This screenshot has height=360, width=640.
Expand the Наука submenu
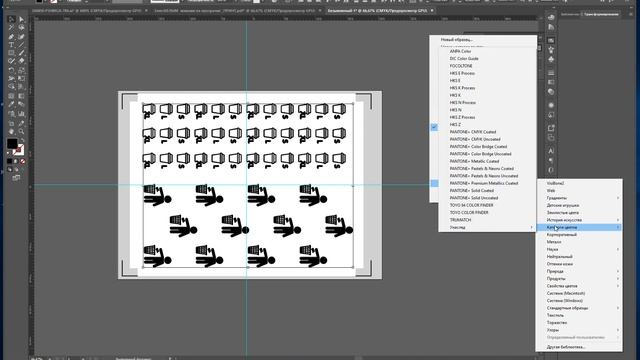click(x=579, y=249)
